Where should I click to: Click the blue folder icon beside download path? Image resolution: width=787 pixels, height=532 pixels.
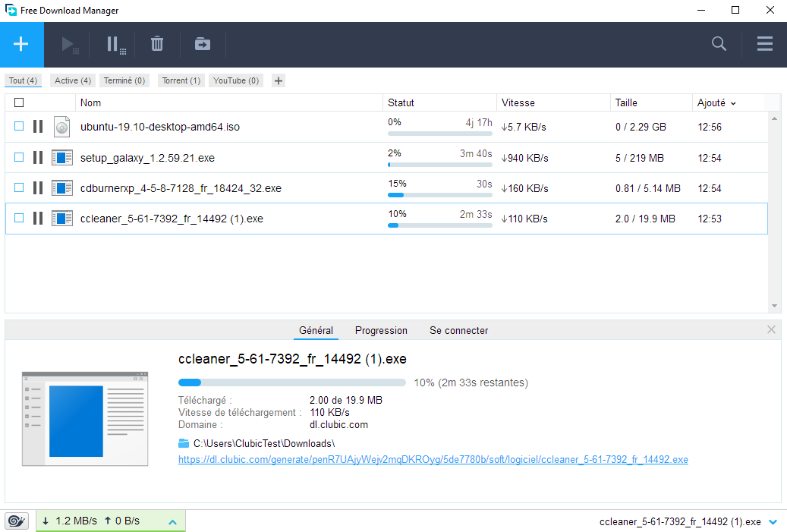184,443
